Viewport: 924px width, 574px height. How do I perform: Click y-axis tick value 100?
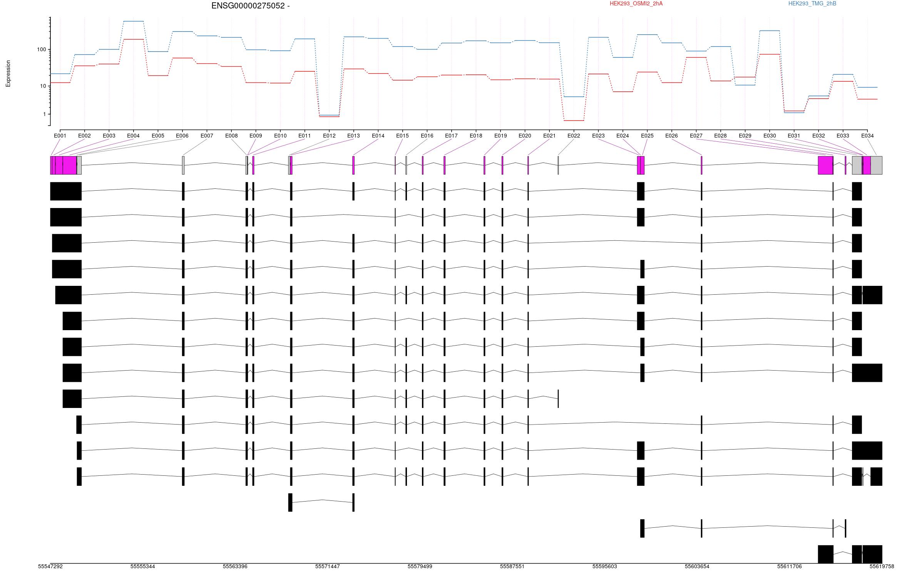pos(42,50)
